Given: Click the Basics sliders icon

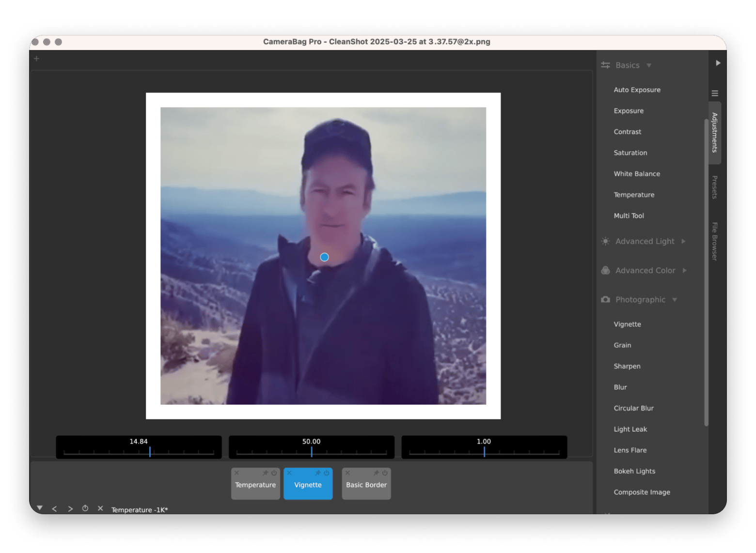Looking at the screenshot, I should pos(605,65).
